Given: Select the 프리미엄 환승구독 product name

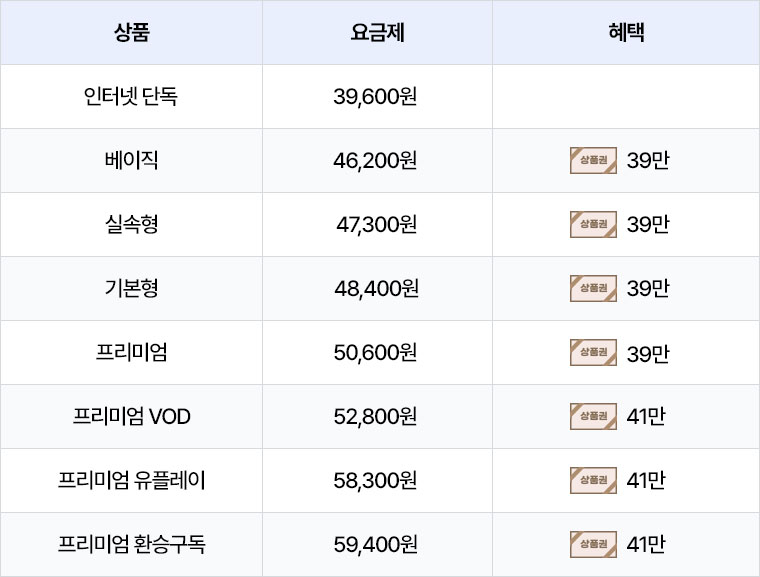Looking at the screenshot, I should pos(131,544).
